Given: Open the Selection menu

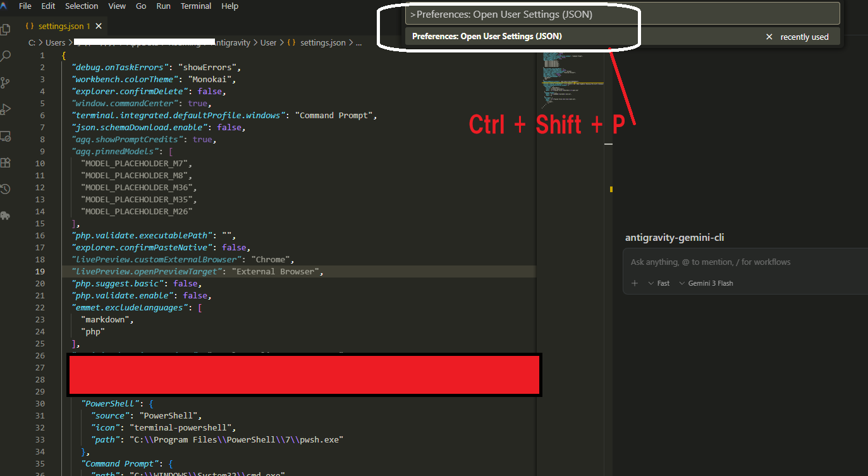Looking at the screenshot, I should tap(82, 6).
